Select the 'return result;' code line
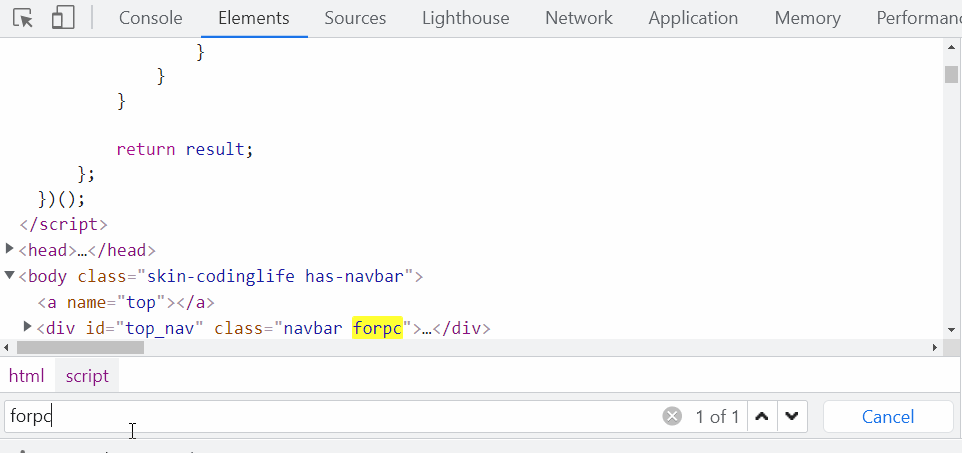 tap(185, 149)
